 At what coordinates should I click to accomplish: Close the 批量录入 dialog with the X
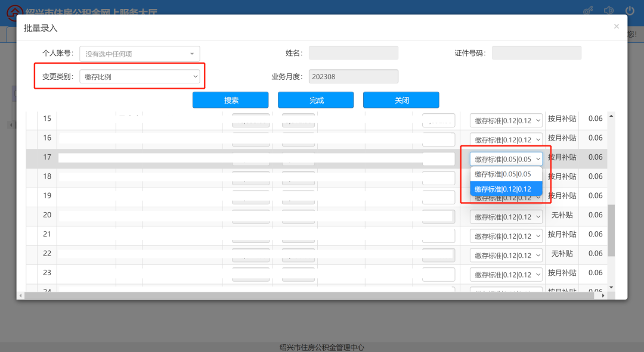pyautogui.click(x=616, y=26)
